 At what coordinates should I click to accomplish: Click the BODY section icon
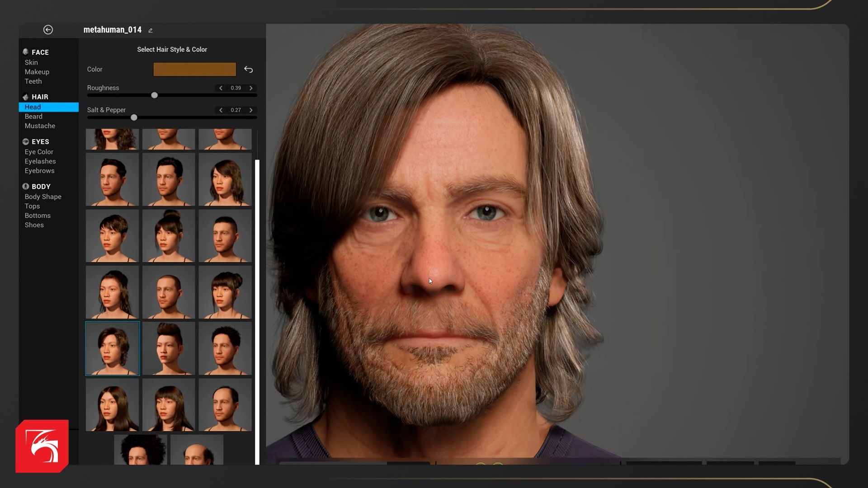click(x=26, y=186)
